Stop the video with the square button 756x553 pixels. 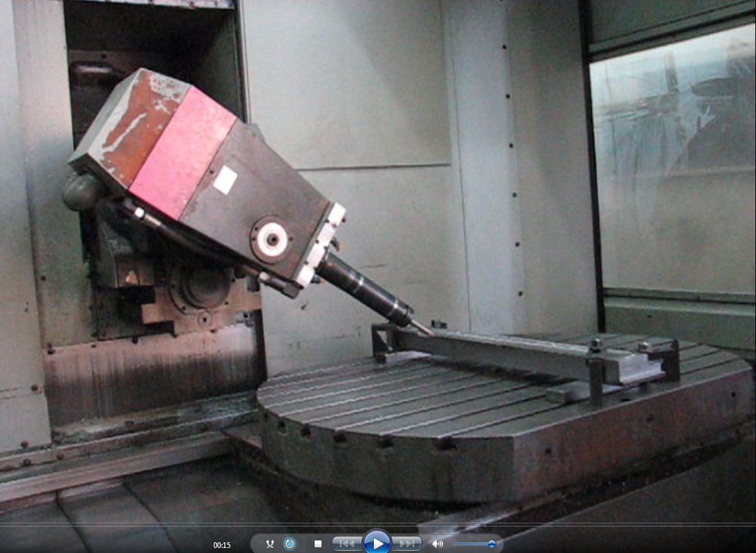pos(318,544)
